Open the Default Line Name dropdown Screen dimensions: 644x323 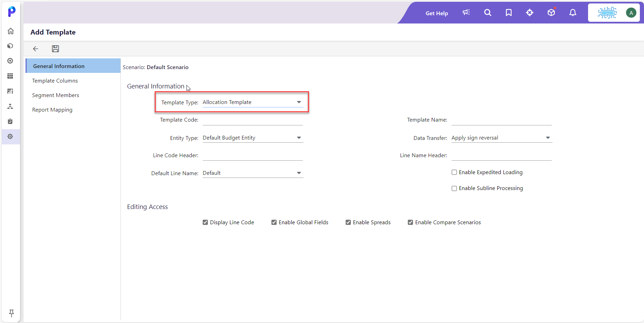click(x=253, y=173)
